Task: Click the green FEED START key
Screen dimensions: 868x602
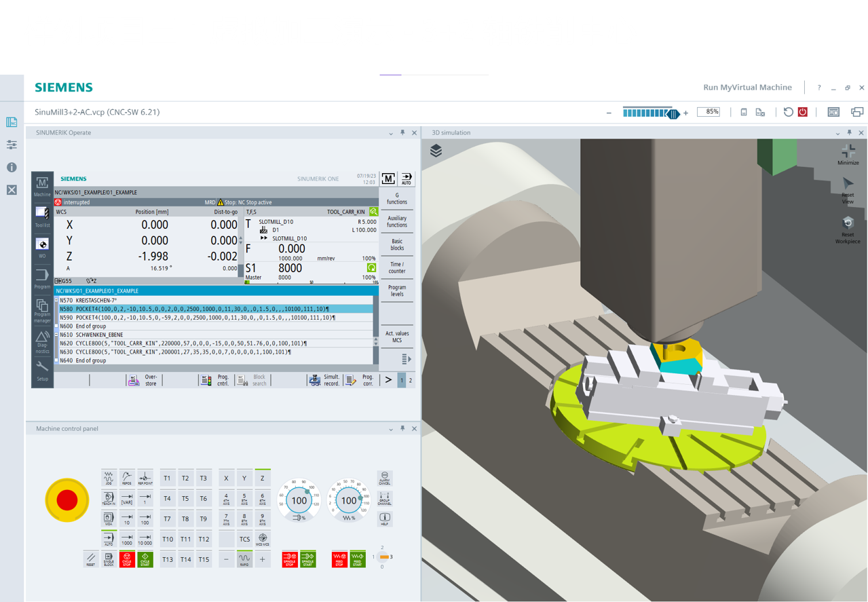Action: coord(358,559)
